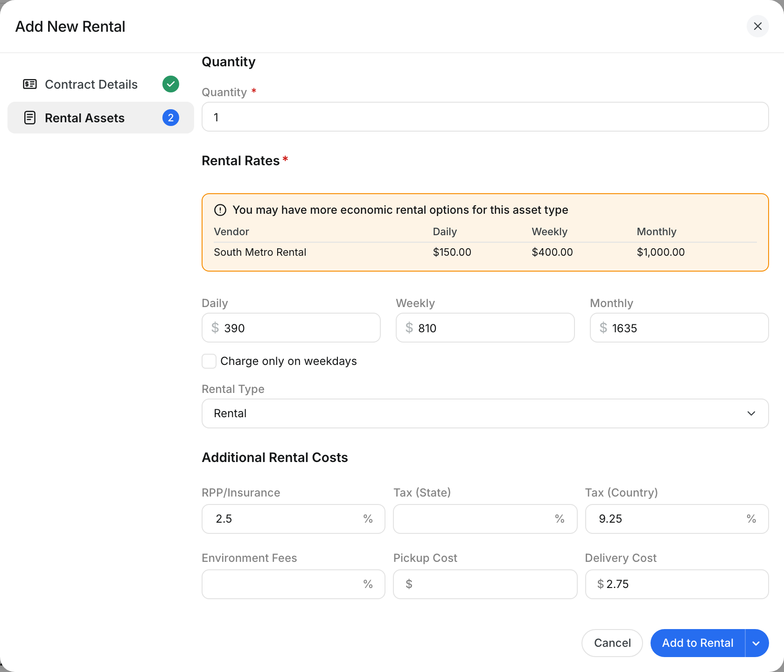Viewport: 784px width, 672px height.
Task: Click the $400.00 weekly vendor rate
Action: [552, 252]
